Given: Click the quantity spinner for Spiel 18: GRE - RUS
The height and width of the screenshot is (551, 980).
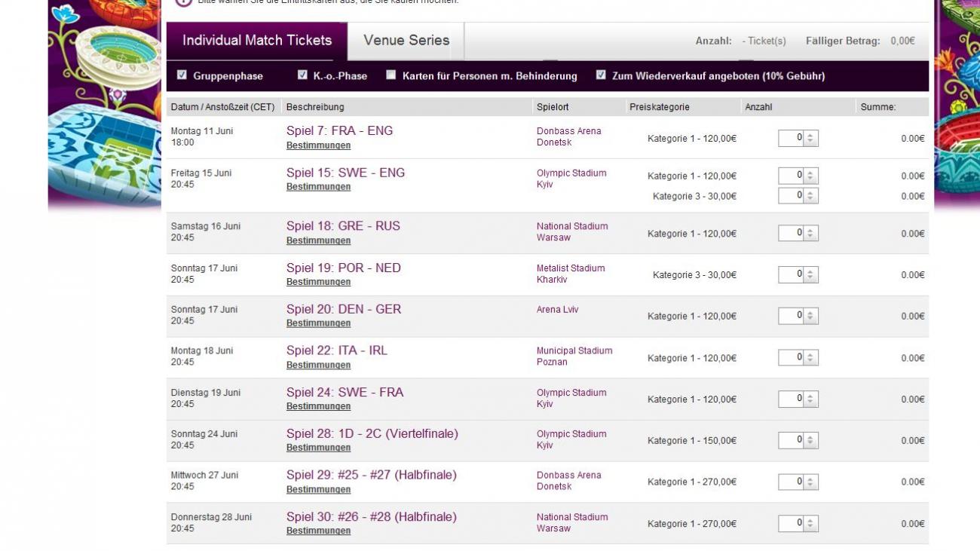Looking at the screenshot, I should (x=810, y=234).
